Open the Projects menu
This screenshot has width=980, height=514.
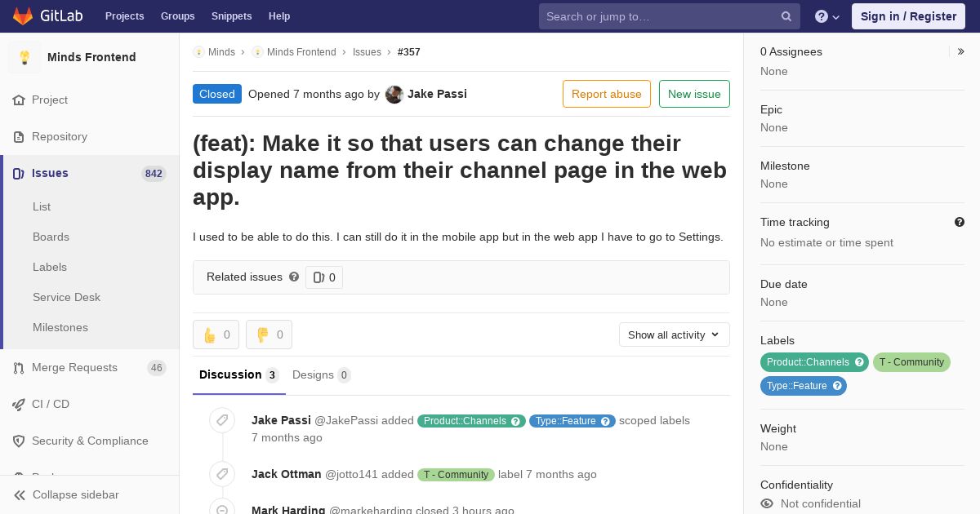(125, 16)
